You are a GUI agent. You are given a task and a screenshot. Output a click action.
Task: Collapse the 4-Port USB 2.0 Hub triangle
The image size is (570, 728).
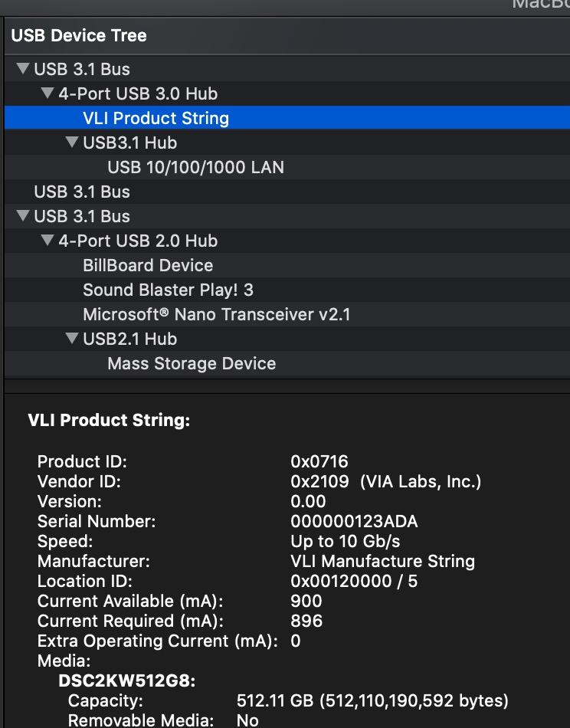(x=47, y=241)
